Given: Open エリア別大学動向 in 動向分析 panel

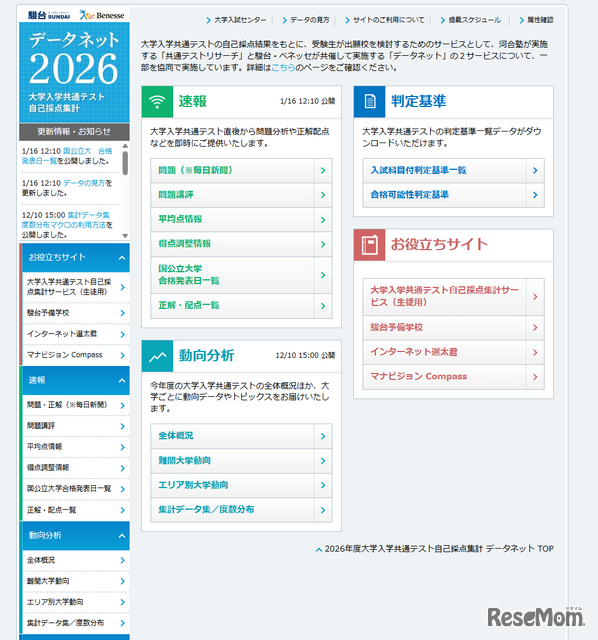Looking at the screenshot, I should pos(241,485).
